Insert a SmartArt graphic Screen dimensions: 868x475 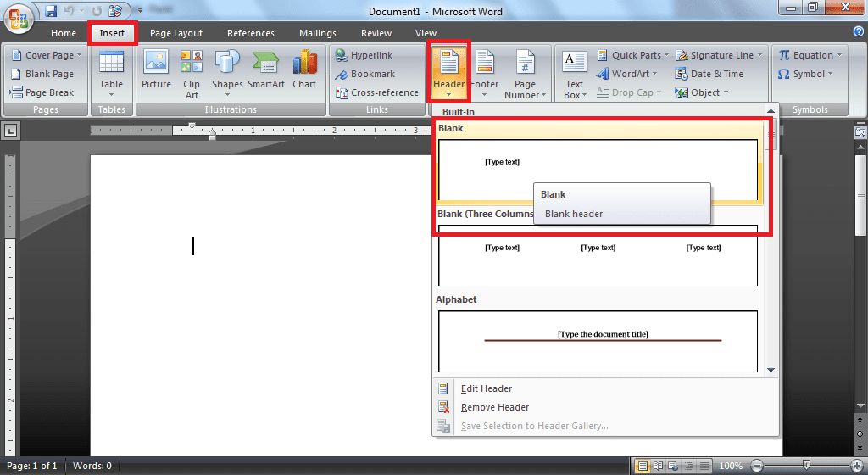pos(265,70)
